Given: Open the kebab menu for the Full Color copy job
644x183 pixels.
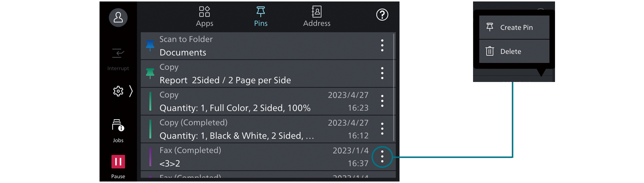Looking at the screenshot, I should point(382,101).
